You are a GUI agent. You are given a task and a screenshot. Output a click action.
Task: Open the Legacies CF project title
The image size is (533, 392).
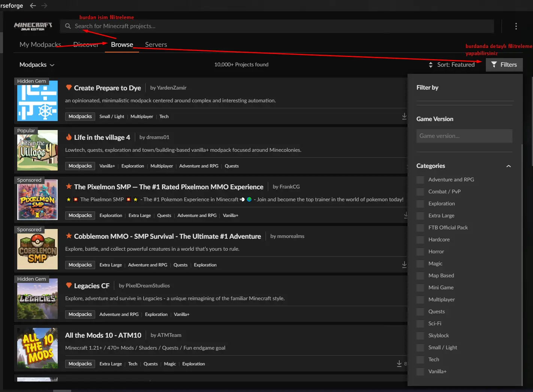point(92,286)
